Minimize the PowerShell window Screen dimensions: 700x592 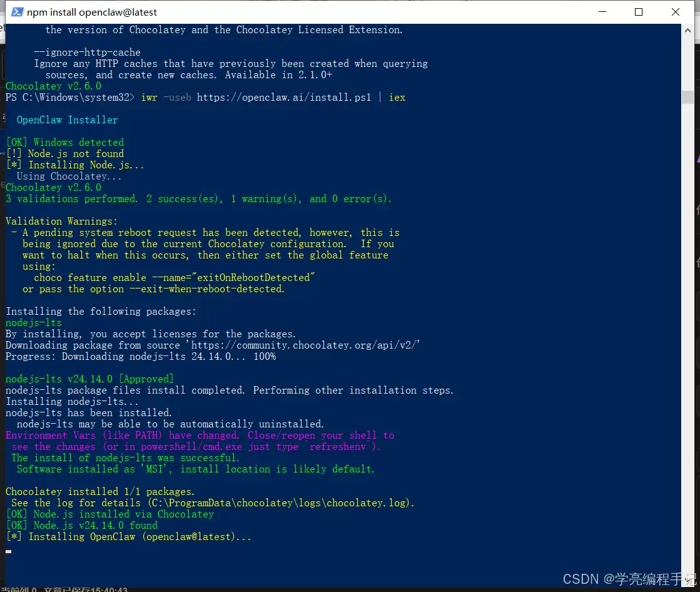pos(602,12)
